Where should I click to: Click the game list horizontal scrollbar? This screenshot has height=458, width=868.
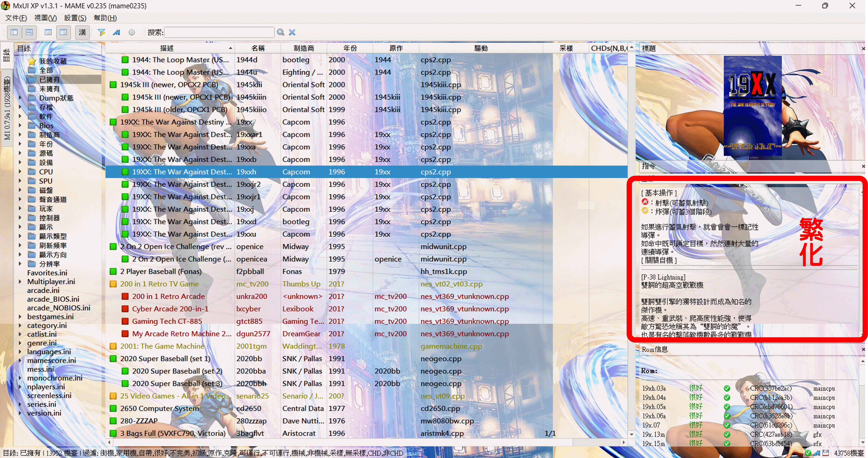366,442
